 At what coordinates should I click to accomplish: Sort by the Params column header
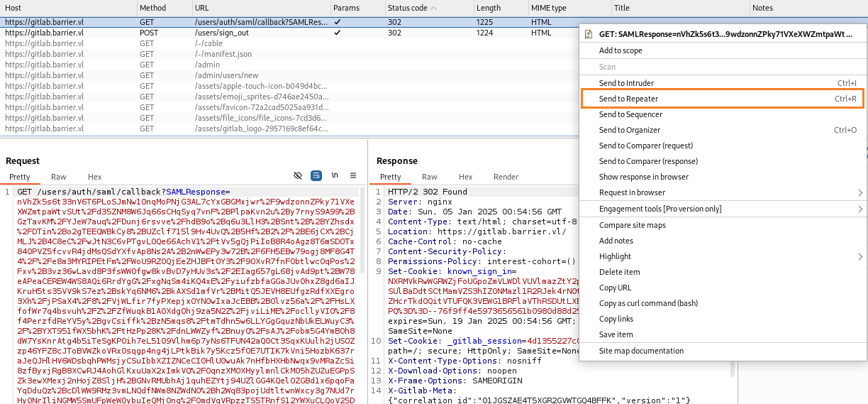(357, 8)
